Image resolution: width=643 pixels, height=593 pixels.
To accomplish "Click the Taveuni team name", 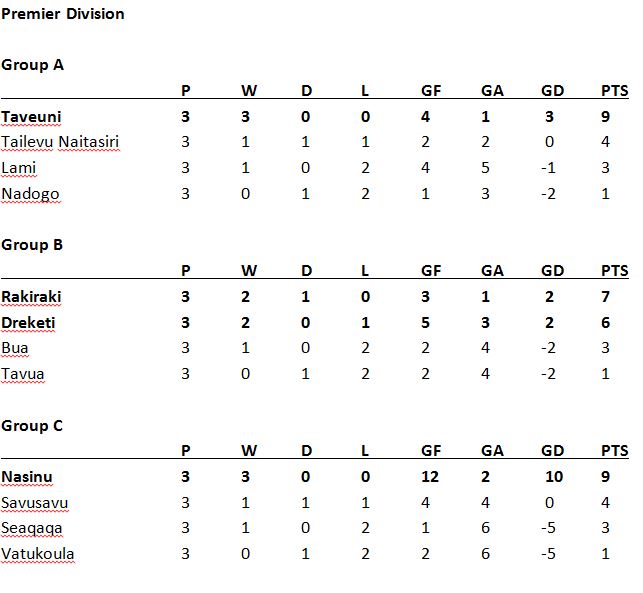I will 31,117.
